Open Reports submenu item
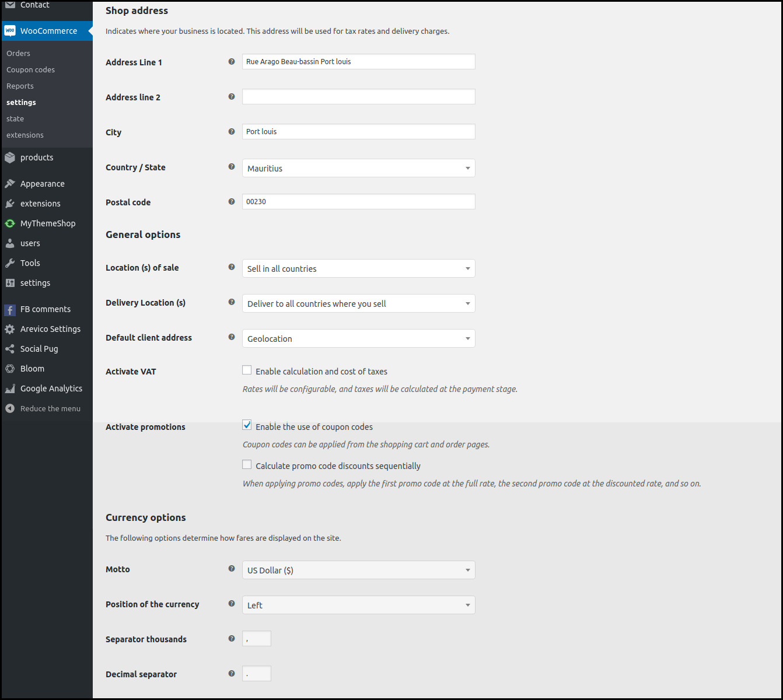 click(20, 86)
